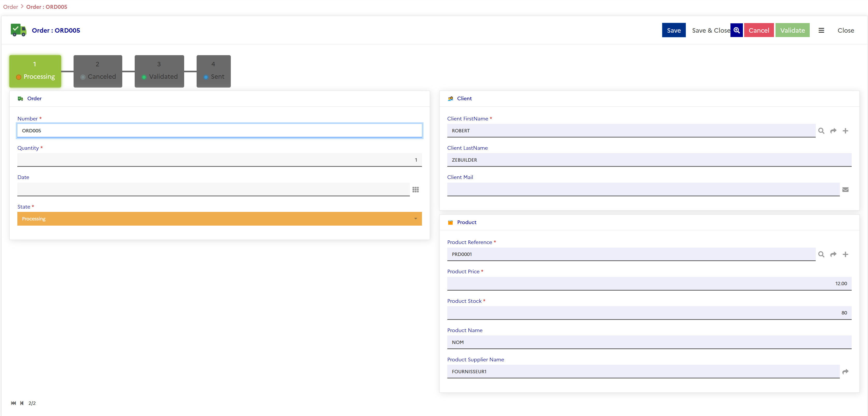Viewport: 868px width, 416px height.
Task: Click the green Validate button
Action: [793, 30]
